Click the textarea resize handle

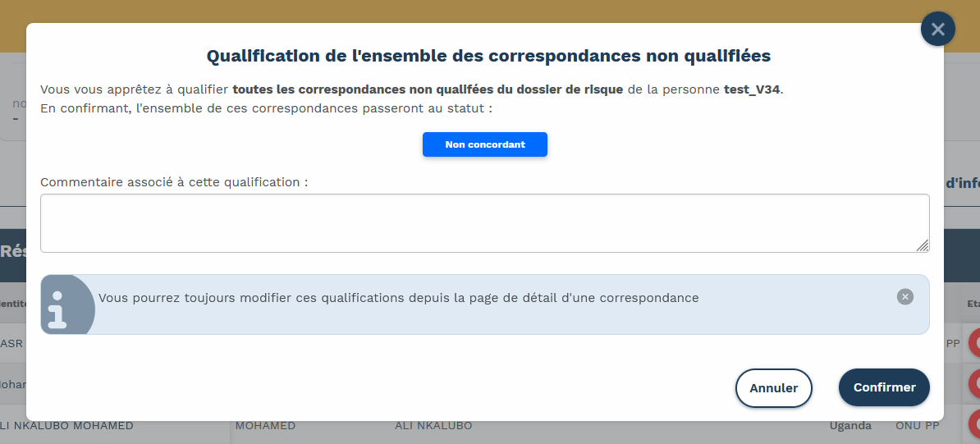click(x=923, y=245)
